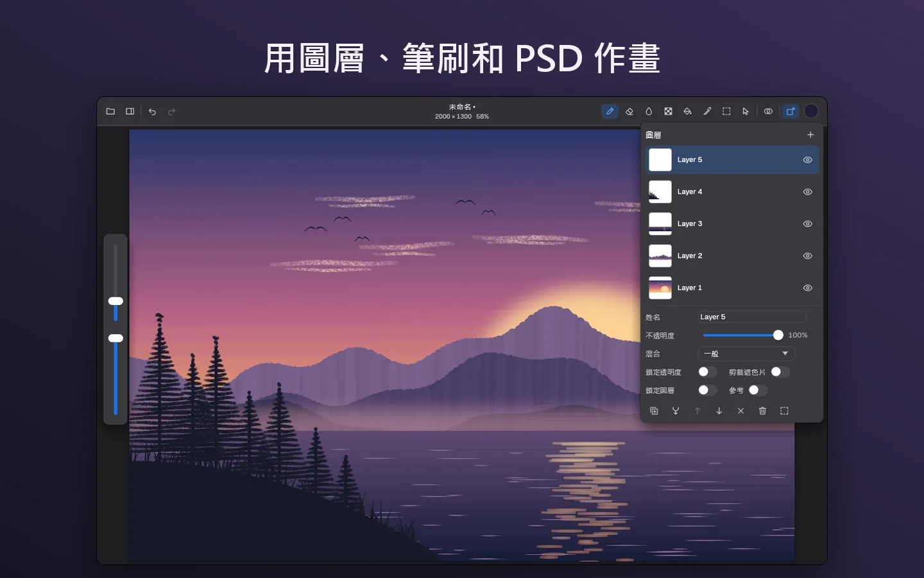Click the upper vertical brush slider handle
924x578 pixels.
coord(116,301)
